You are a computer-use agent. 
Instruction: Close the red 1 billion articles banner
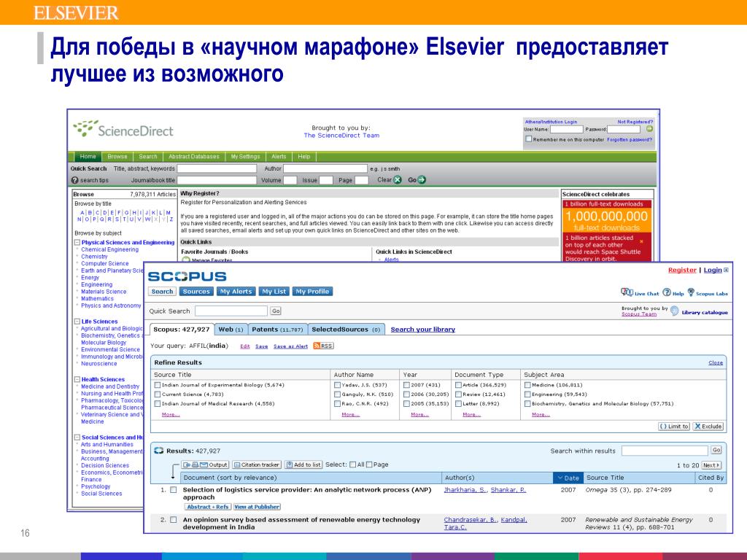641,241
